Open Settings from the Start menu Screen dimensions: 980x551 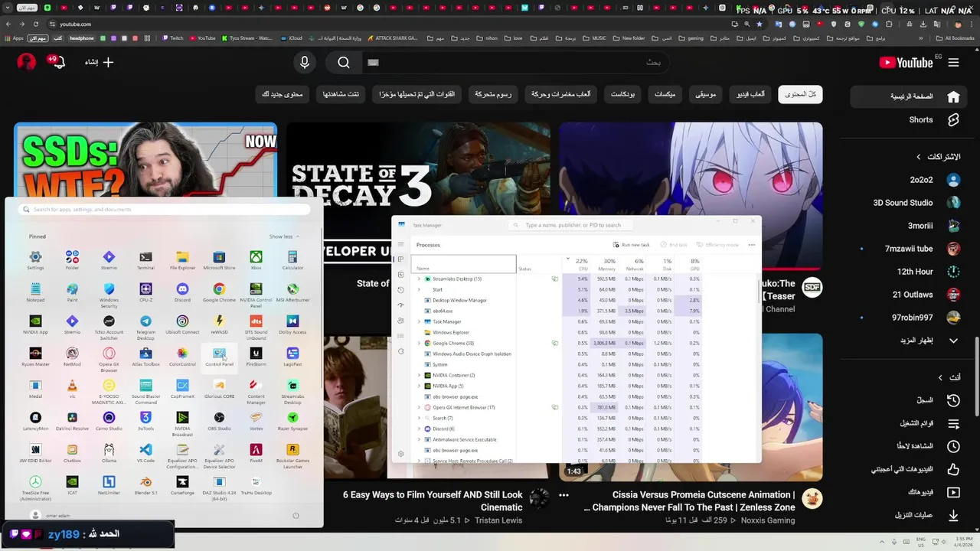[x=35, y=260]
